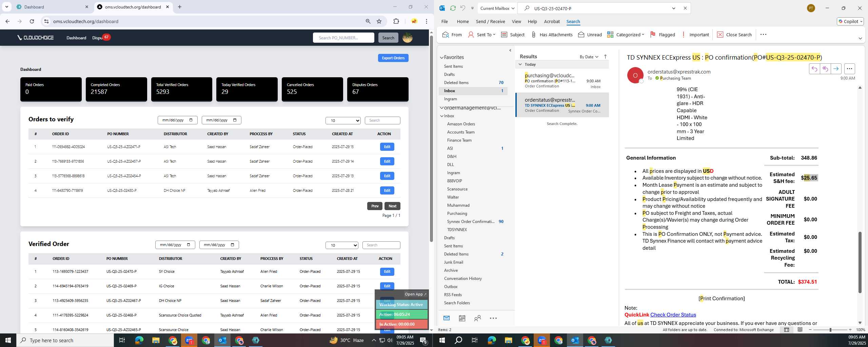
Task: Open the By Date sort dropdown
Action: tap(589, 57)
